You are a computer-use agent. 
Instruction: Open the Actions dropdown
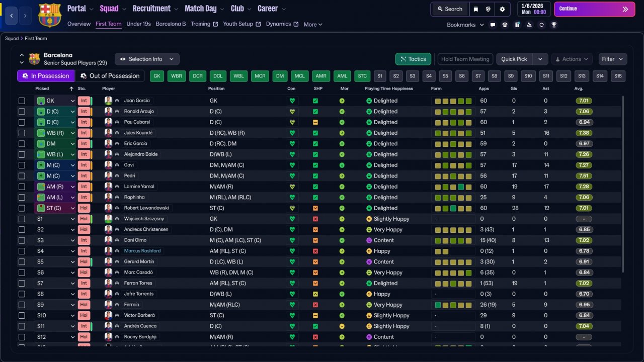point(572,59)
